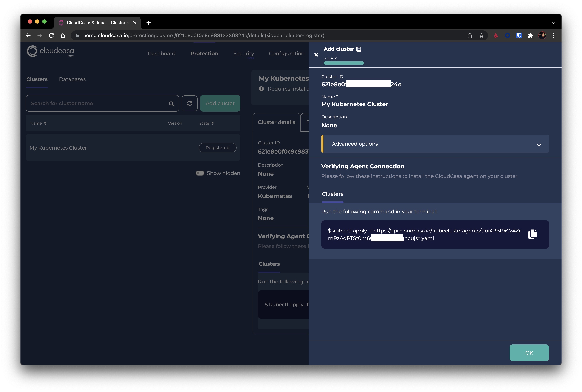Viewport: 582px width, 392px height.
Task: Open the documentation icon next to Add cluster
Action: [358, 49]
